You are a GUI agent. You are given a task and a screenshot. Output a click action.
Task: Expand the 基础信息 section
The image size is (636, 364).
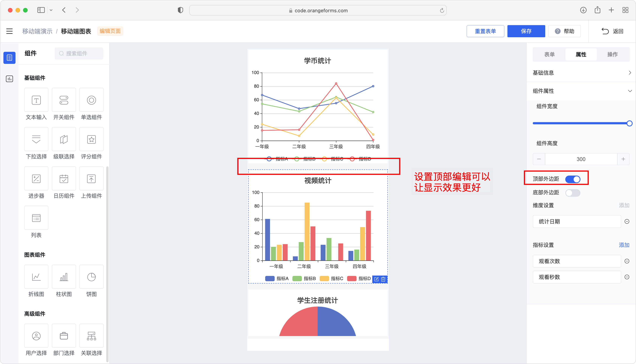click(x=581, y=73)
